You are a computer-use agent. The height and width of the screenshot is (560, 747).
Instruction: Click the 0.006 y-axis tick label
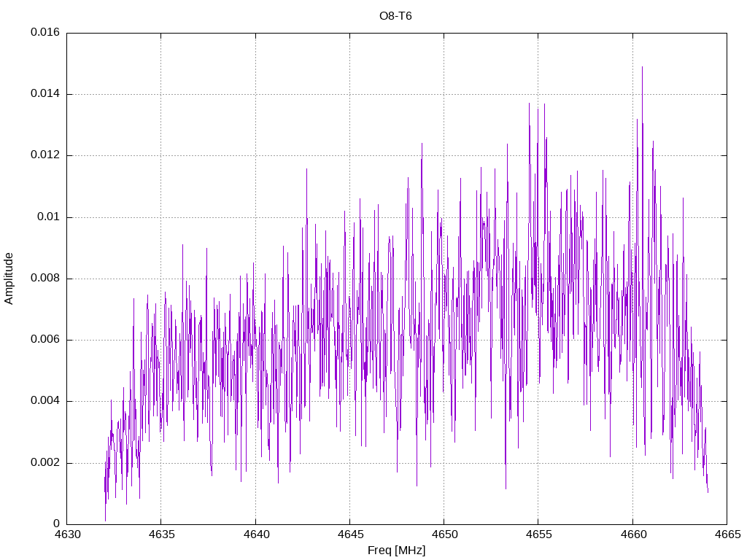pyautogui.click(x=45, y=340)
